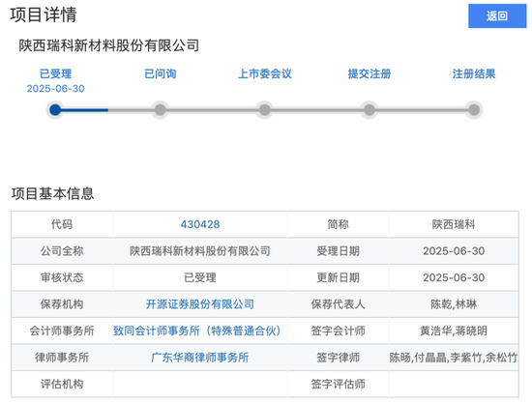Click the 保荐代表人 value 陈乾,林琳
Viewport: 532px width, 403px height.
[x=454, y=304]
